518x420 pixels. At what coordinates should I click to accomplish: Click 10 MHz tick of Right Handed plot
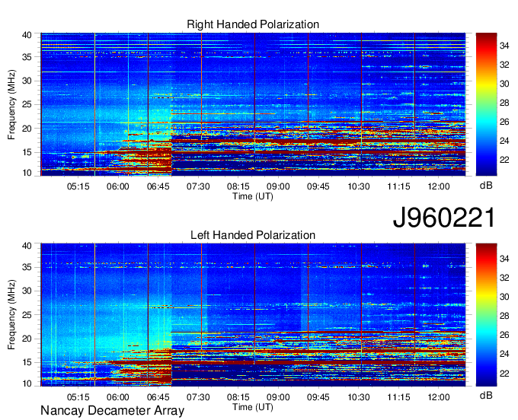(27, 173)
